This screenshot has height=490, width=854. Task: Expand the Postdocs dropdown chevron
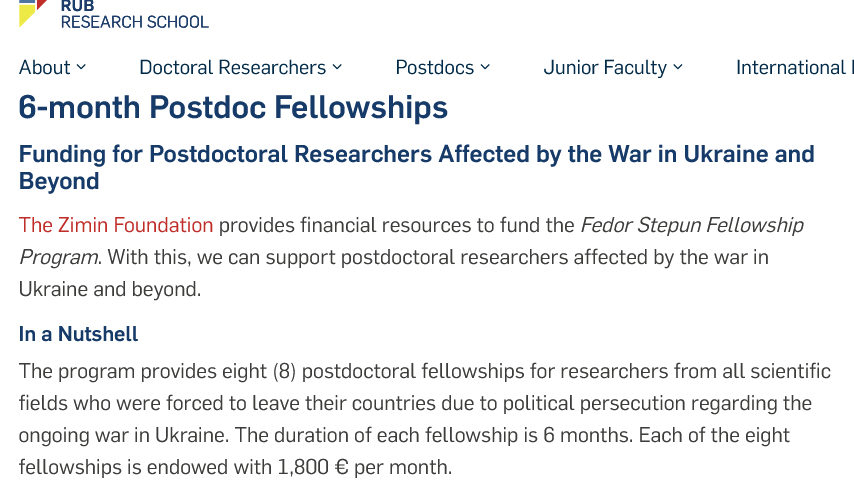486,67
